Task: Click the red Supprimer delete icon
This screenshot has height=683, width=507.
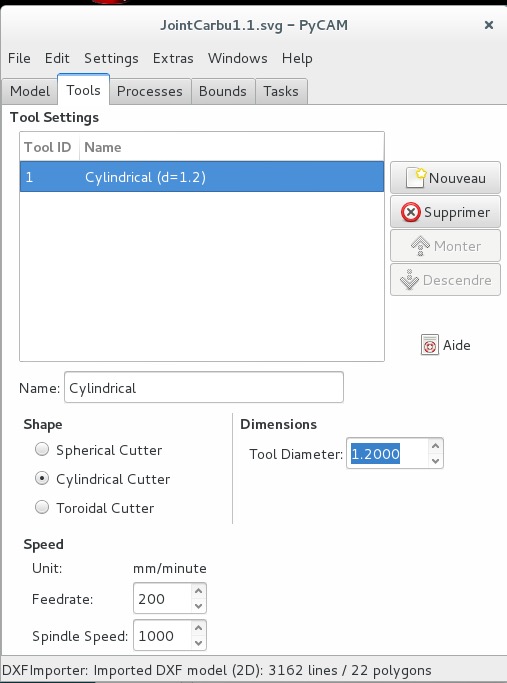Action: pos(410,212)
